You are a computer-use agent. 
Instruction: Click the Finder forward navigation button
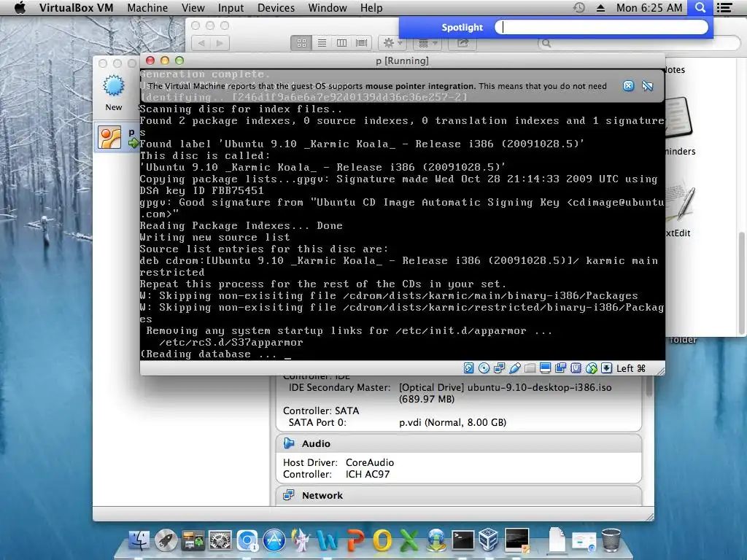(220, 43)
